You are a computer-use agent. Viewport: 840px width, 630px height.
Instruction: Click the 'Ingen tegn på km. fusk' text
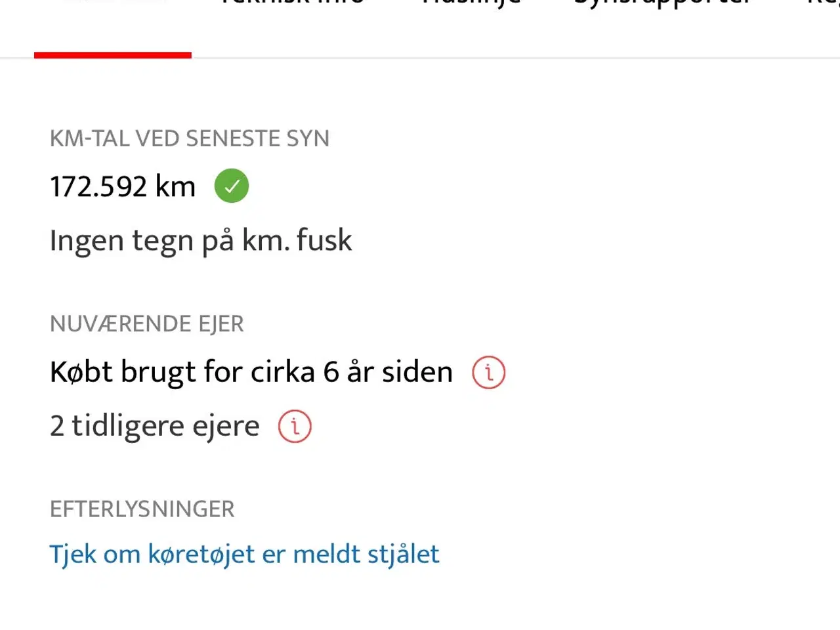201,241
